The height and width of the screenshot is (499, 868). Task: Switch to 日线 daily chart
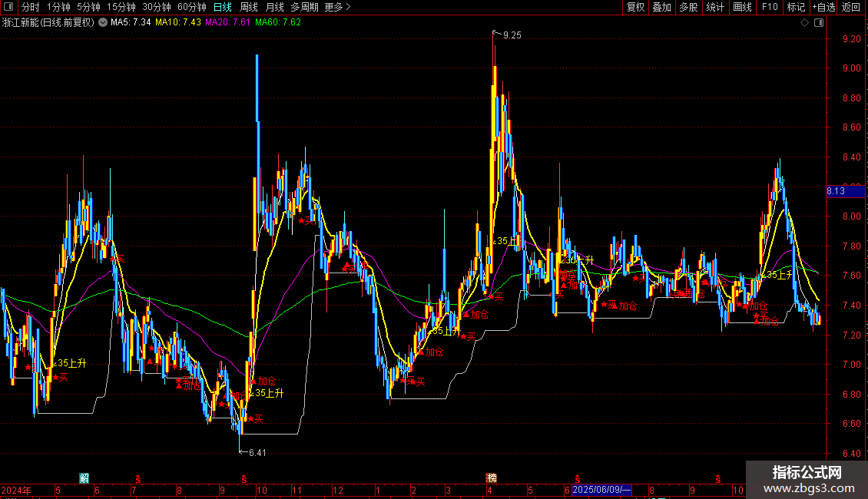(223, 7)
